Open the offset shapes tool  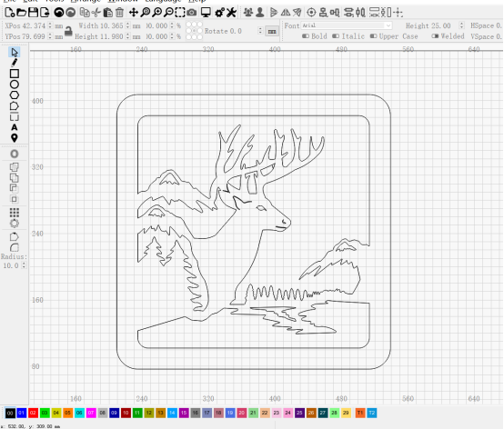point(15,154)
